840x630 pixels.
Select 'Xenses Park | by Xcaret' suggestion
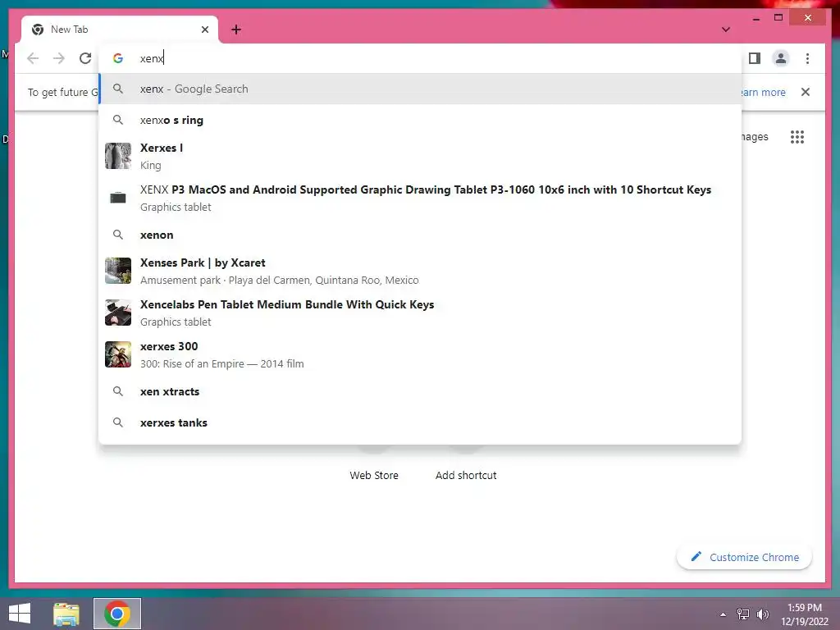[420, 271]
